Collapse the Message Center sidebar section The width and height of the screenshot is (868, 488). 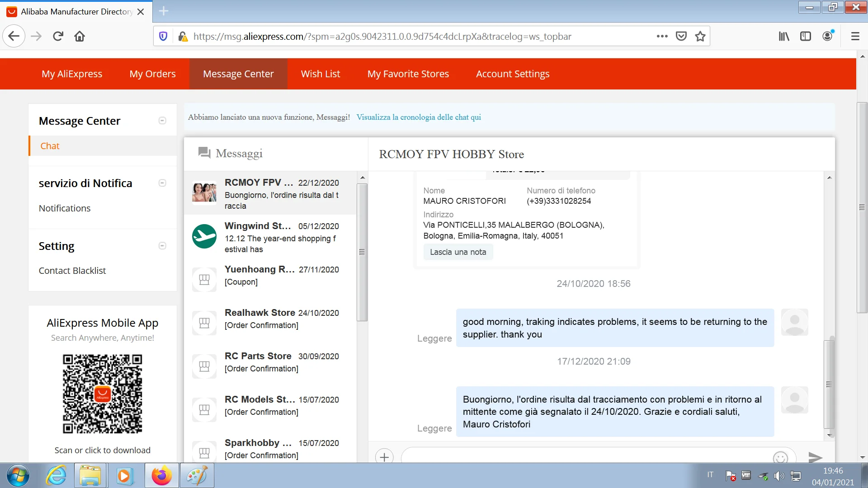coord(162,121)
